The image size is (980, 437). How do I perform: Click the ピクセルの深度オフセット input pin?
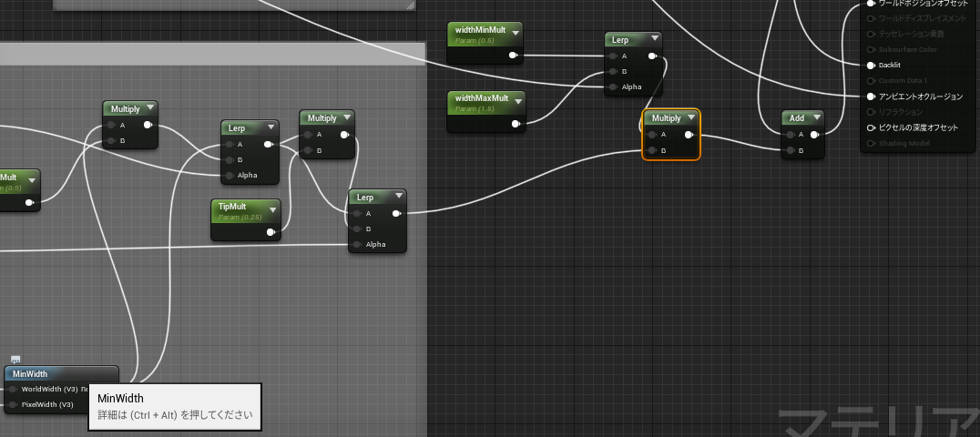click(x=872, y=127)
